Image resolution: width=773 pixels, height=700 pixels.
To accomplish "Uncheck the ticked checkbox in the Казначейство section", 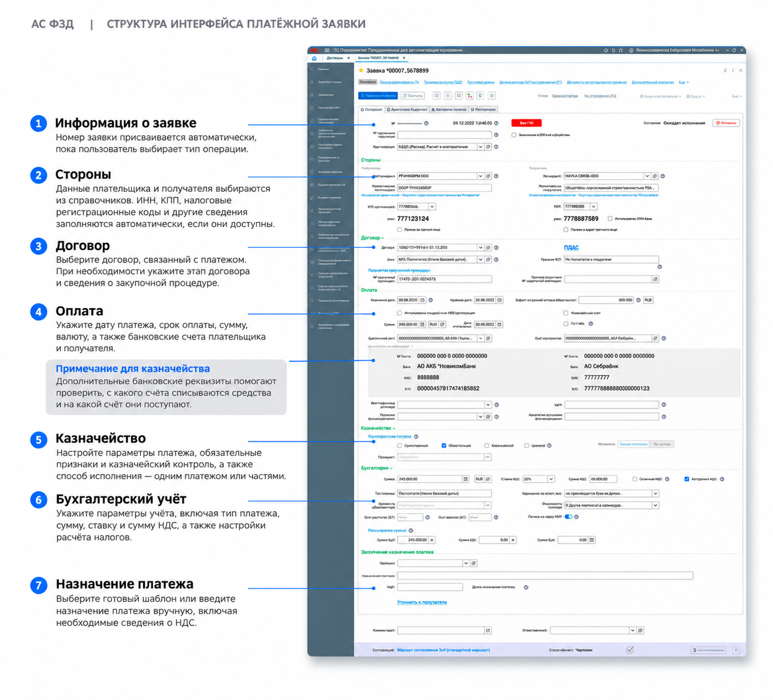I will tap(444, 445).
